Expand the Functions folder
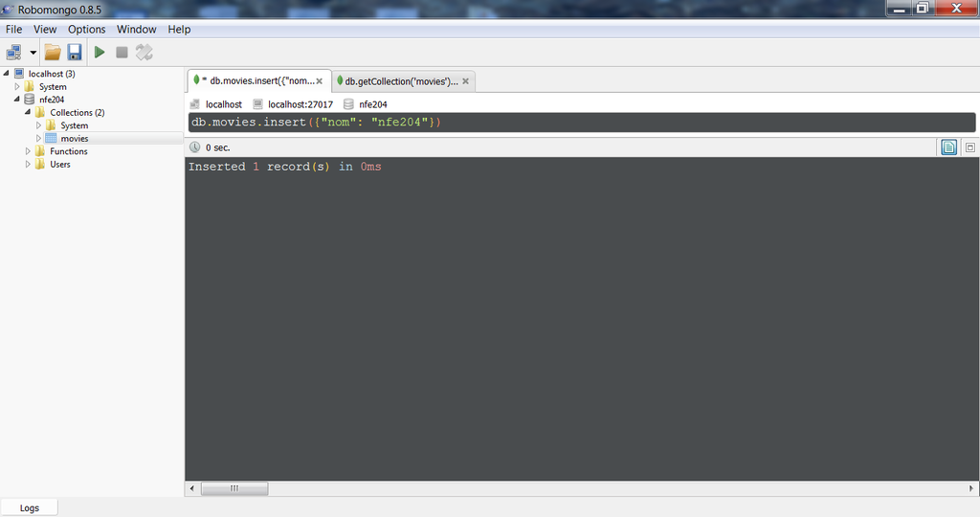The height and width of the screenshot is (517, 980). coord(28,151)
